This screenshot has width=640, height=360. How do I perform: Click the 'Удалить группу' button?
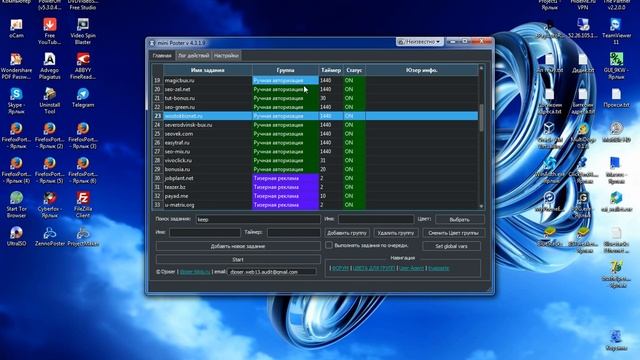(x=396, y=233)
